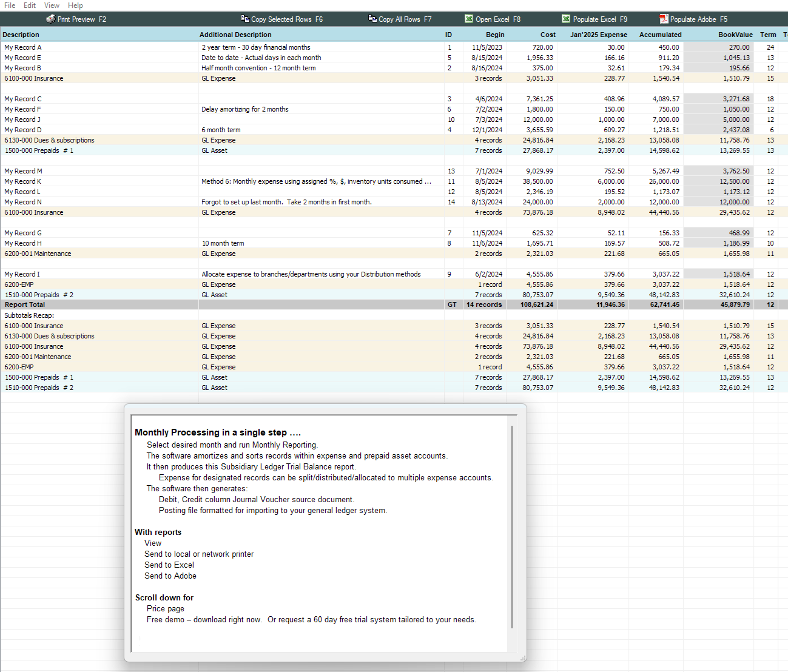Viewport: 788px width, 672px height.
Task: Click the Populate Adobe PDF icon
Action: pyautogui.click(x=664, y=19)
